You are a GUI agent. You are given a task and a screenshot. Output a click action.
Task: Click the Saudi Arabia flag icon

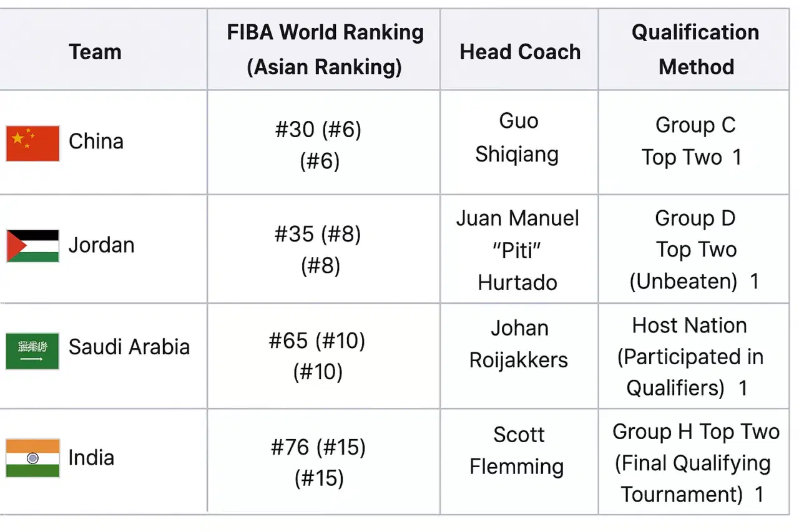coord(33,351)
